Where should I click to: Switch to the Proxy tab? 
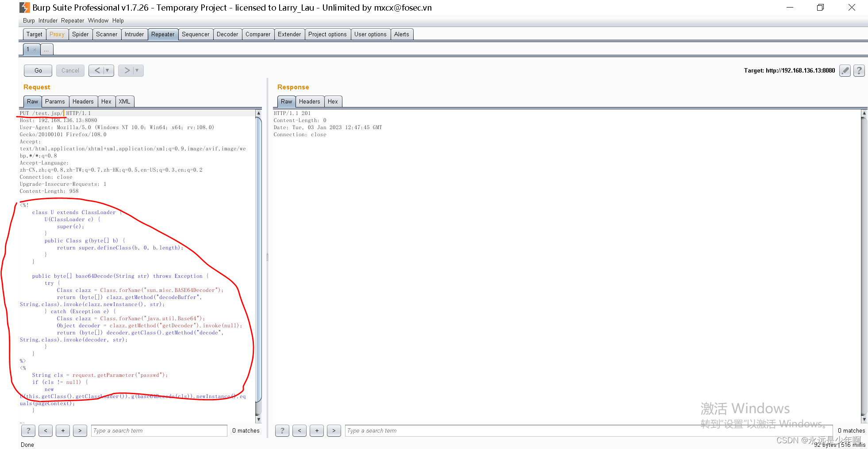(57, 34)
